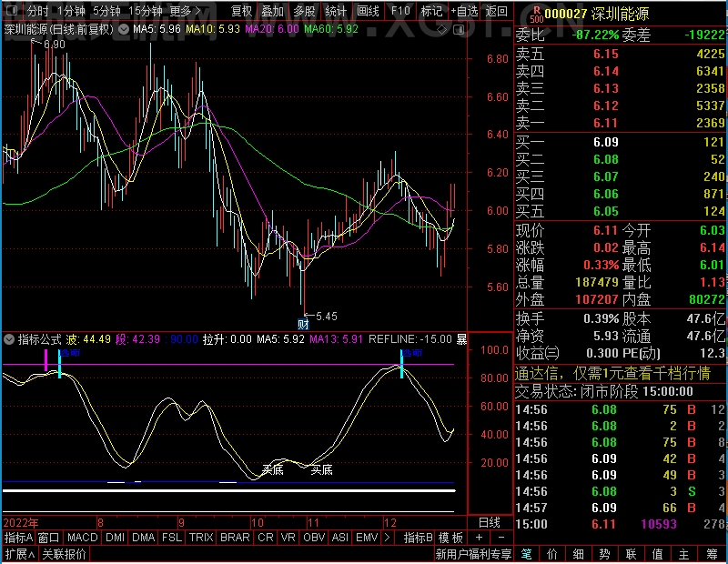Switch to 分时 intraday view
This screenshot has width=728, height=564.
[37, 11]
